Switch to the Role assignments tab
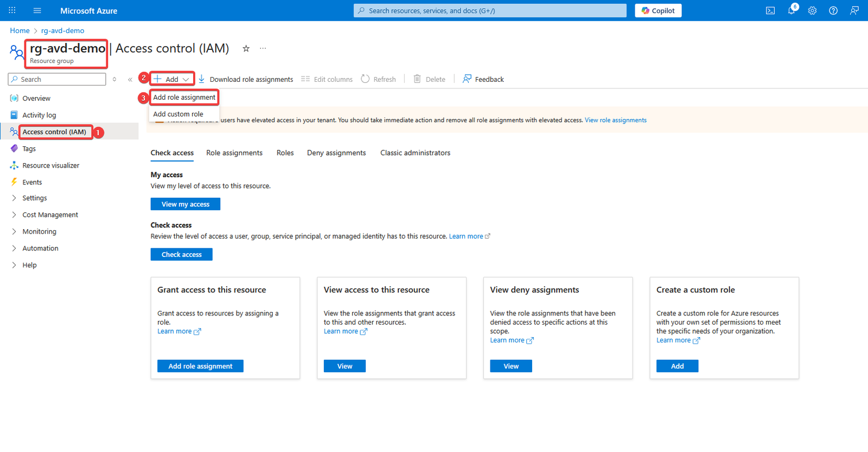The height and width of the screenshot is (452, 868). [234, 153]
